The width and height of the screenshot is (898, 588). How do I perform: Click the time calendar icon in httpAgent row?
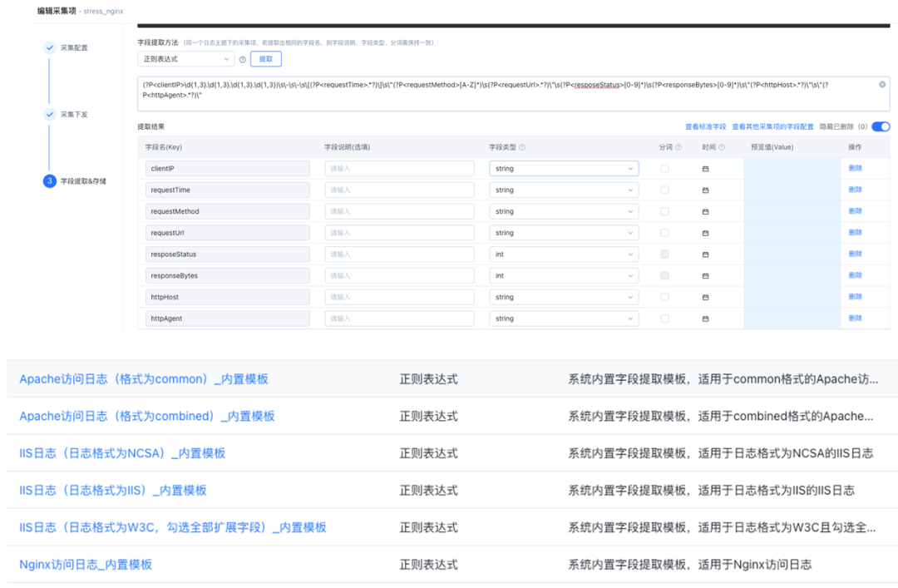706,319
